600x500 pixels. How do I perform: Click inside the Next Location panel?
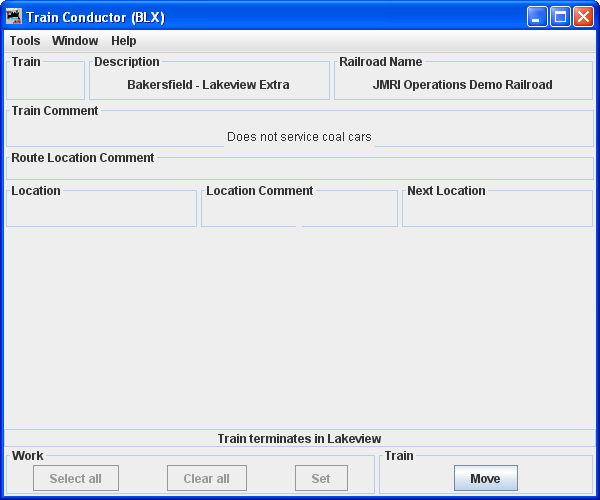497,211
